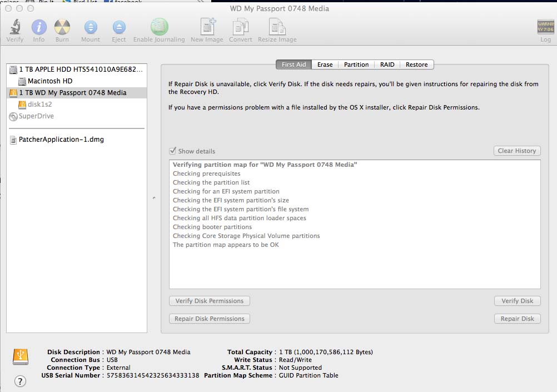Click the help question mark button
This screenshot has height=392, width=557.
point(20,381)
